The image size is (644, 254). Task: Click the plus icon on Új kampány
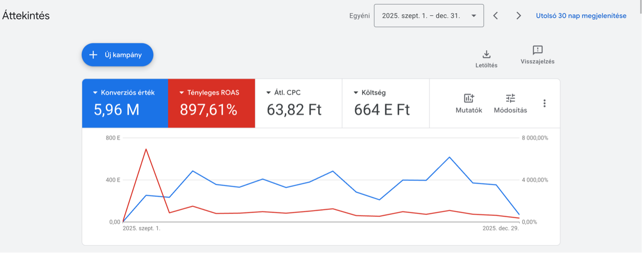(x=93, y=55)
